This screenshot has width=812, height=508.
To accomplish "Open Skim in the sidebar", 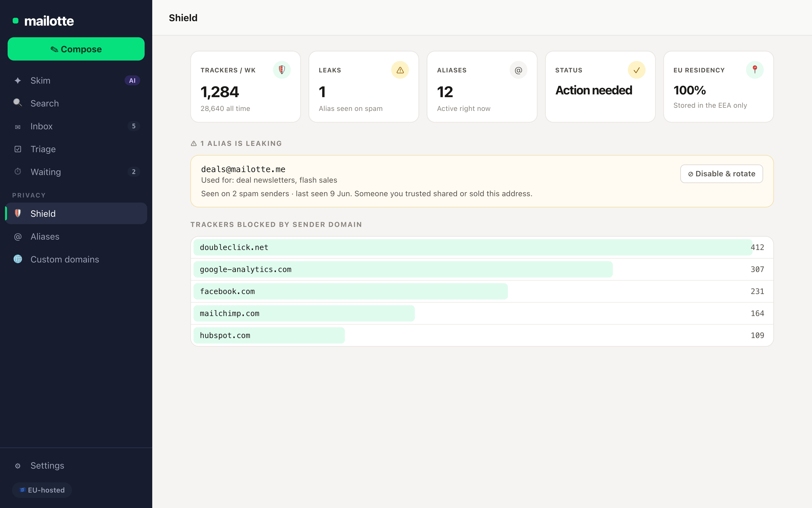I will pyautogui.click(x=76, y=81).
